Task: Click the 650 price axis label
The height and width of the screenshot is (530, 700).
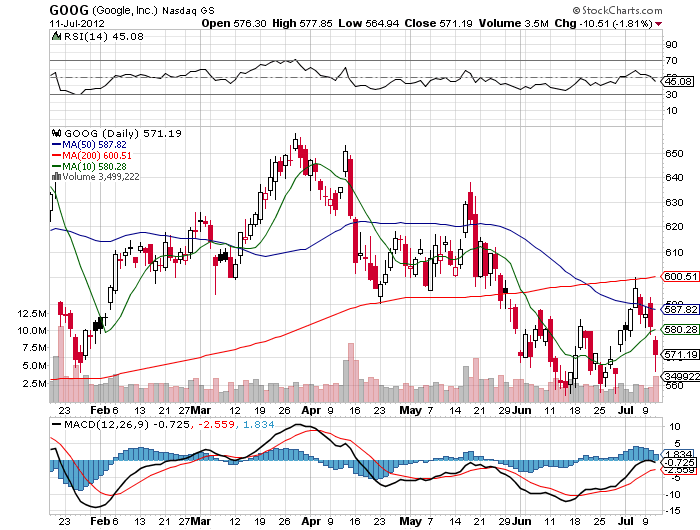Action: tap(674, 154)
